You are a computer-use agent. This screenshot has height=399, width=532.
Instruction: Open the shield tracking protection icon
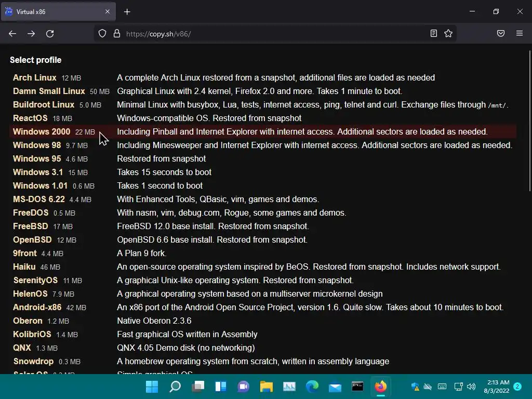(102, 34)
